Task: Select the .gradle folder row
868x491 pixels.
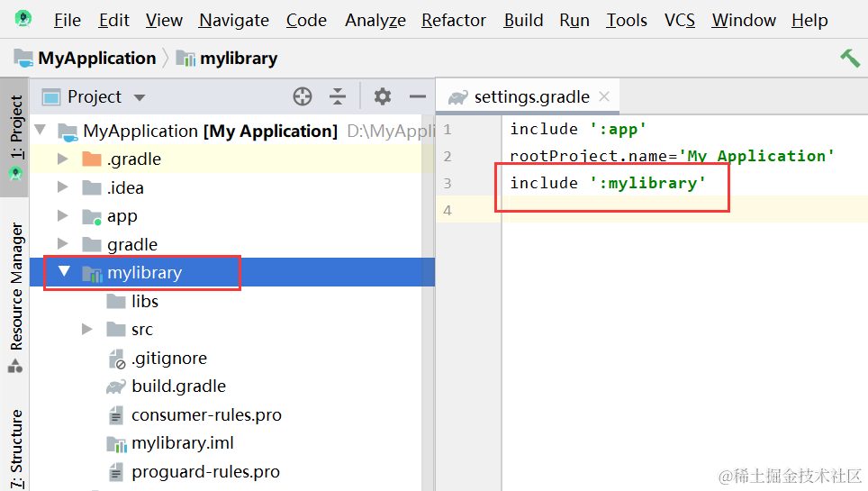Action: 232,159
